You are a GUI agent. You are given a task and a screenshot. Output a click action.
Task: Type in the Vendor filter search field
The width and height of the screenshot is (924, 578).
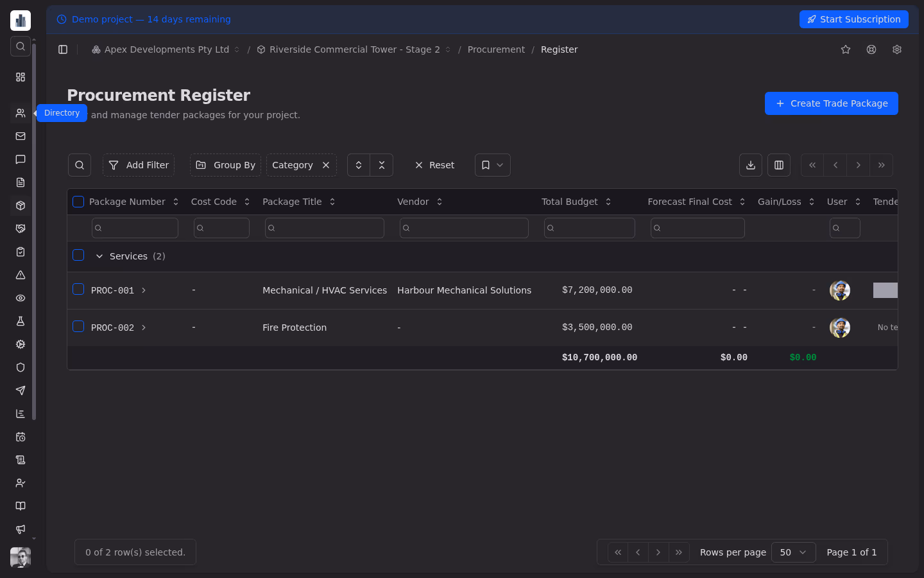(x=464, y=228)
